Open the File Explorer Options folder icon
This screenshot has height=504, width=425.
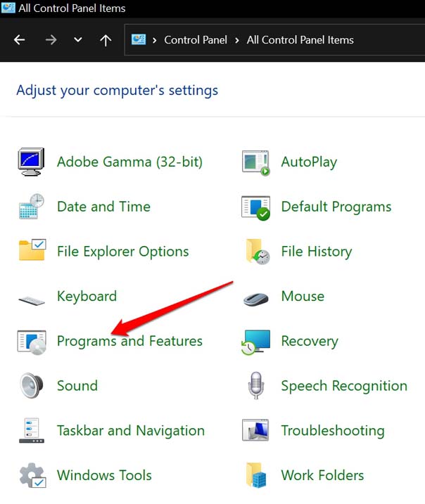pos(31,251)
